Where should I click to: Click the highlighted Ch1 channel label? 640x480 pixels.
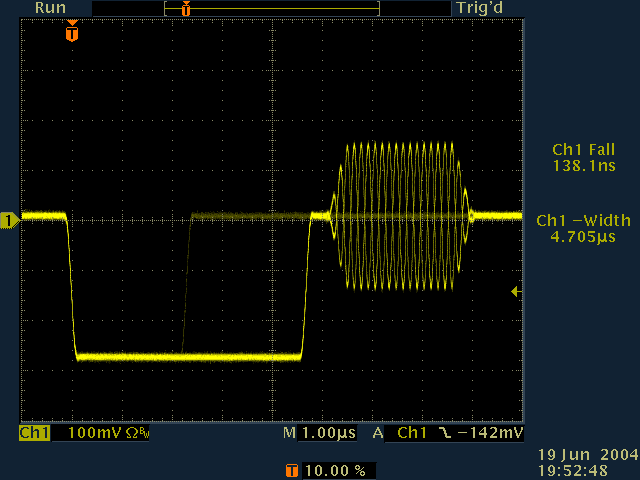34,434
